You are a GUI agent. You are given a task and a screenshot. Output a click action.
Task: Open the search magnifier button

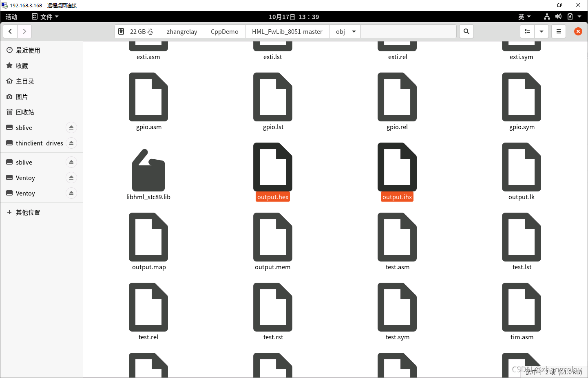click(x=466, y=31)
